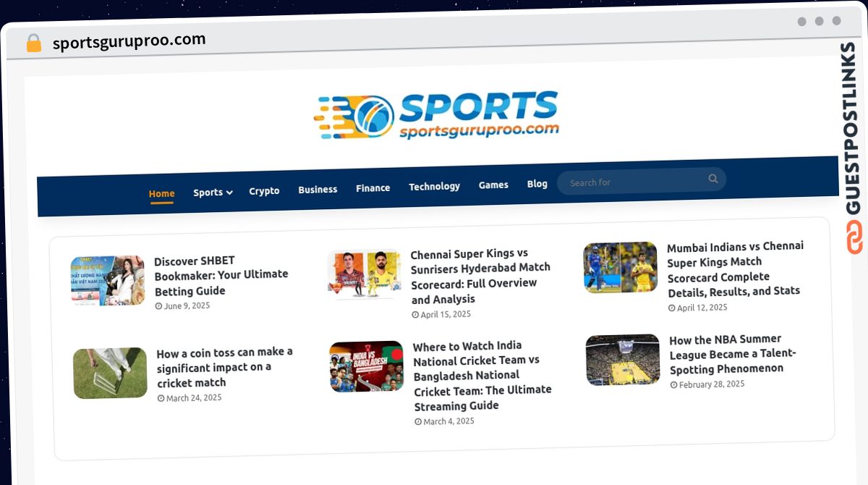Click the sportsguruproo.com address bar text

pos(129,41)
